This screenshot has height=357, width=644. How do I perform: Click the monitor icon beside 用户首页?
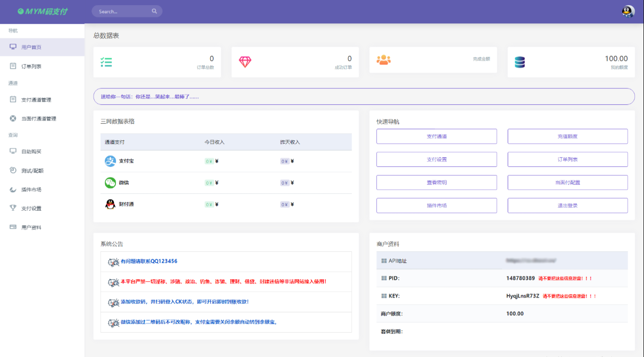(13, 47)
